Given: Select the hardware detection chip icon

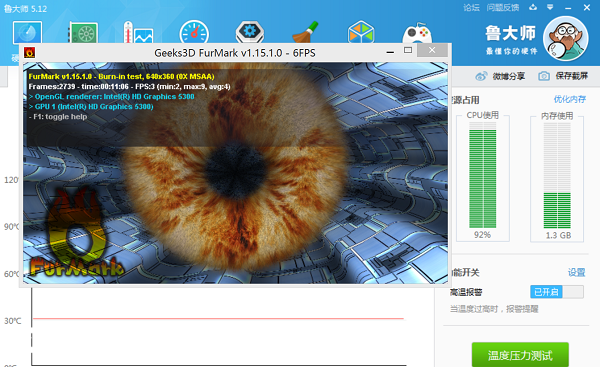Looking at the screenshot, I should [83, 33].
